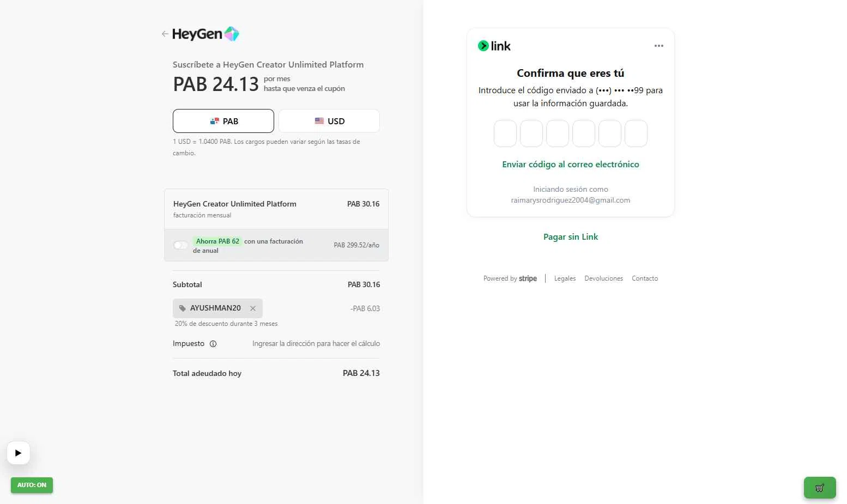Click 'Ingresar la dirección para hacer el cálculo'

pos(316,344)
